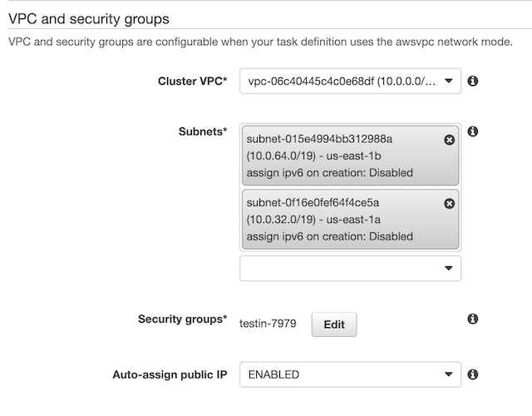The image size is (532, 416).
Task: Remove subnet-0f16e0fef64f4ce5a with its x icon
Action: pos(450,204)
